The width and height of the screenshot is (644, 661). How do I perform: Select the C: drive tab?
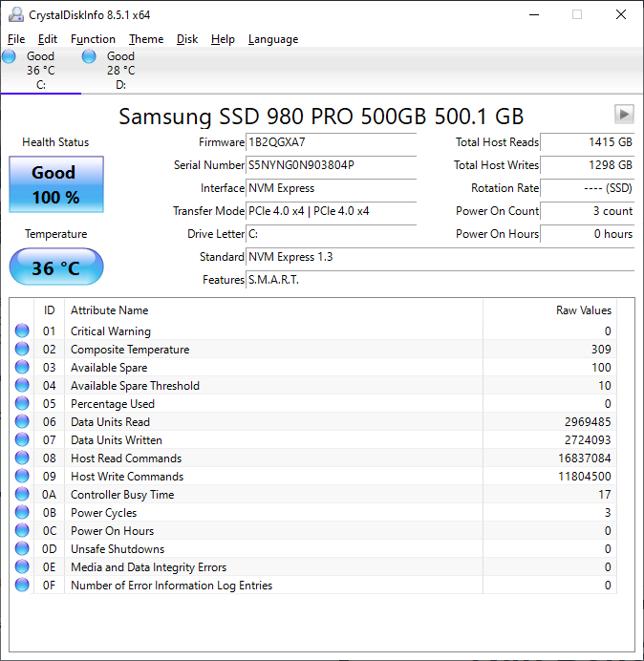[x=40, y=71]
